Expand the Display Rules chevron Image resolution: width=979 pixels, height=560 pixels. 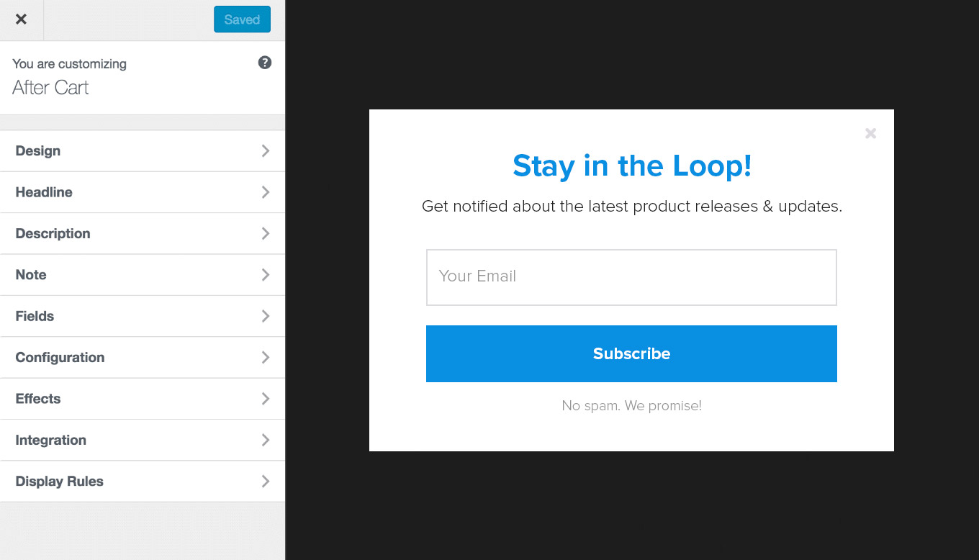[x=266, y=481]
